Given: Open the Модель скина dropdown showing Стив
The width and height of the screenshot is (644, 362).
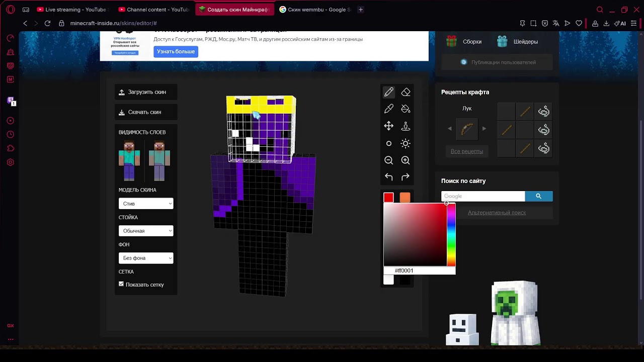Looking at the screenshot, I should coord(146,204).
